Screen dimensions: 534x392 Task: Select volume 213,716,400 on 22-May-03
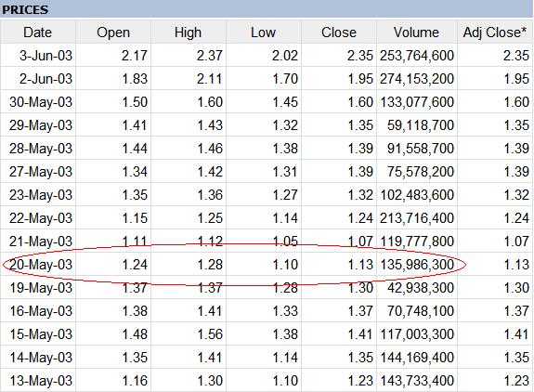417,218
